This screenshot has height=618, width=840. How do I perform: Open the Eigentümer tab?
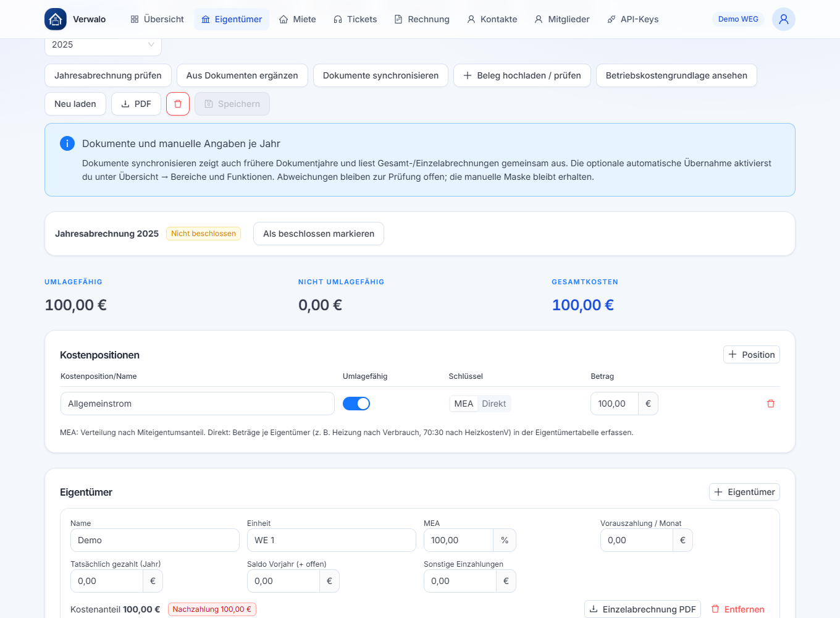point(232,19)
